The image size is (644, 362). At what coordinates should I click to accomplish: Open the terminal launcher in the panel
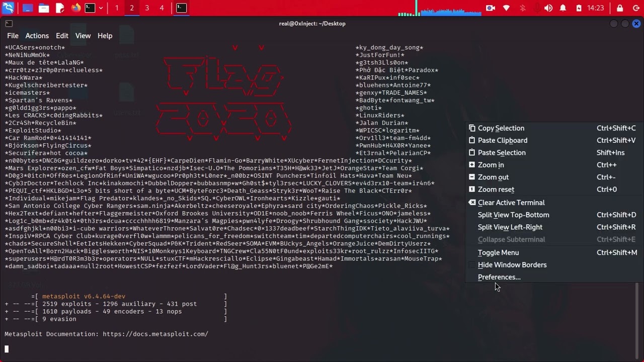[90, 8]
